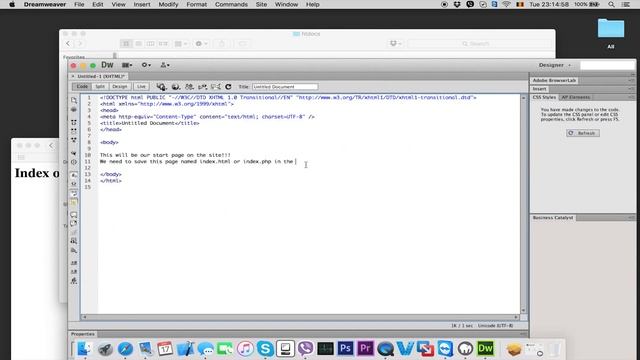Click the document Title input field
This screenshot has height=360, width=640.
284,87
